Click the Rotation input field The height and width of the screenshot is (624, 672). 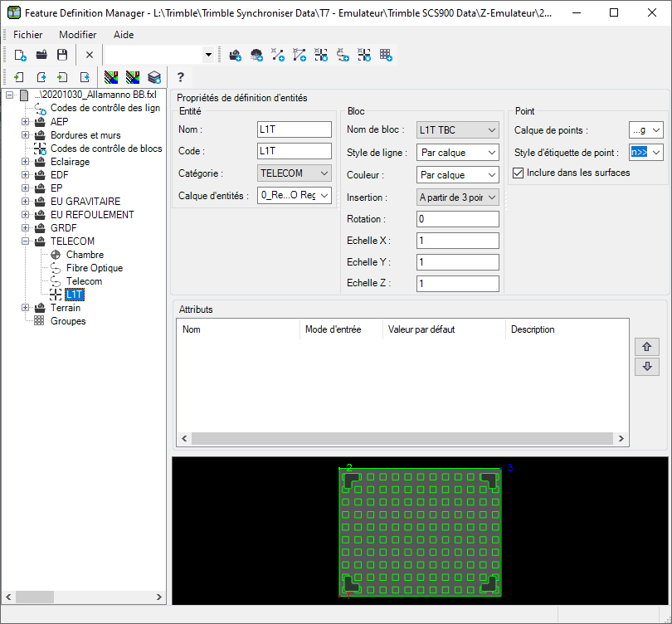457,218
